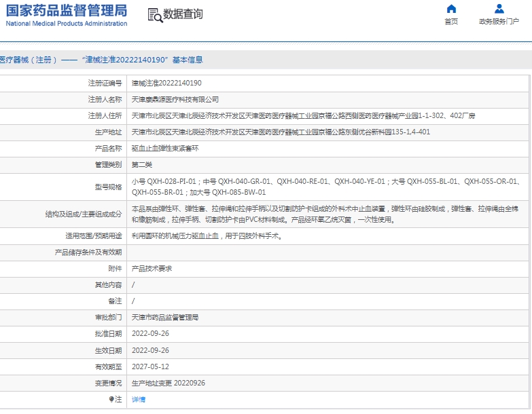
Task: Select management category value 第二类
Action: pyautogui.click(x=142, y=165)
